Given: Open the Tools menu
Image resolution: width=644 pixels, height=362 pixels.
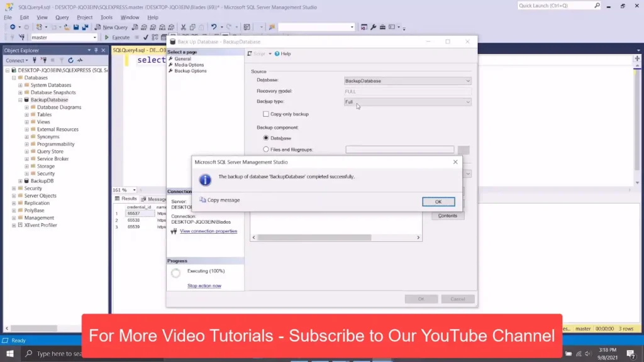Looking at the screenshot, I should click(106, 17).
